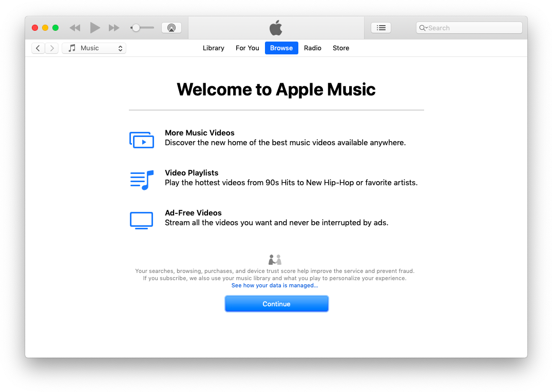Viewport: 552px width, 392px height.
Task: Switch to the Library tab
Action: coord(213,48)
